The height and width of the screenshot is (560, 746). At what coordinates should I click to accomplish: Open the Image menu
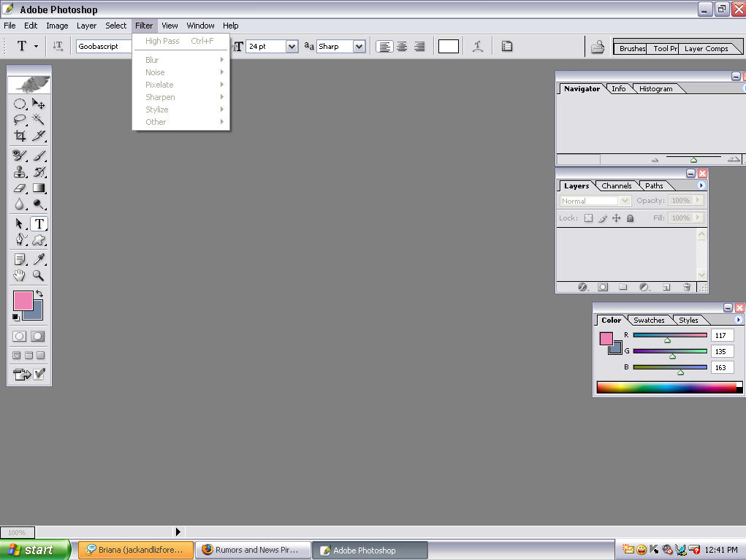pos(57,26)
